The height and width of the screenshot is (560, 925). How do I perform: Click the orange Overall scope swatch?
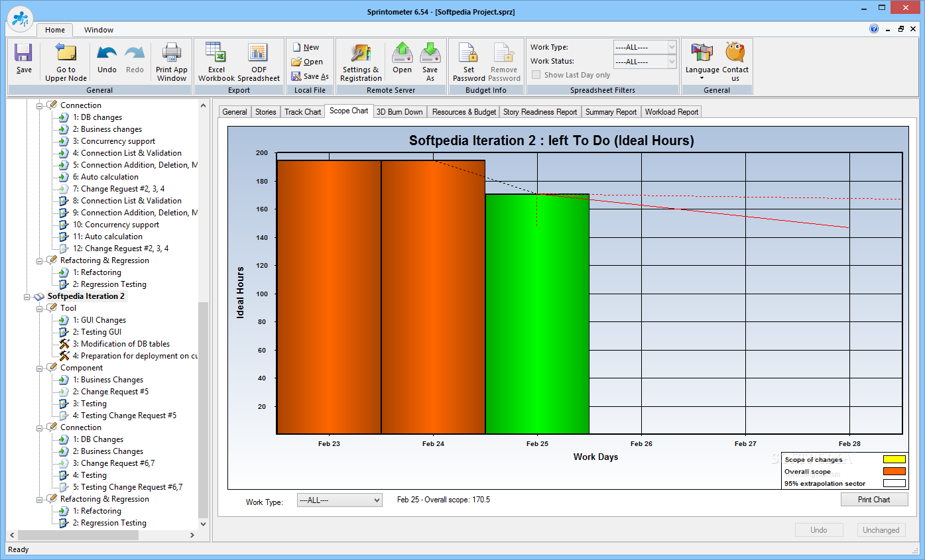pyautogui.click(x=894, y=471)
